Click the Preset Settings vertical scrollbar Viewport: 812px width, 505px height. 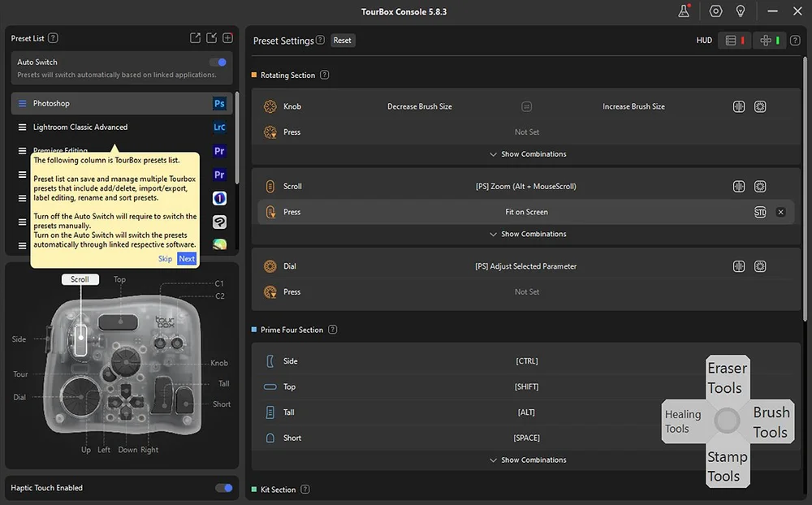coord(805,188)
